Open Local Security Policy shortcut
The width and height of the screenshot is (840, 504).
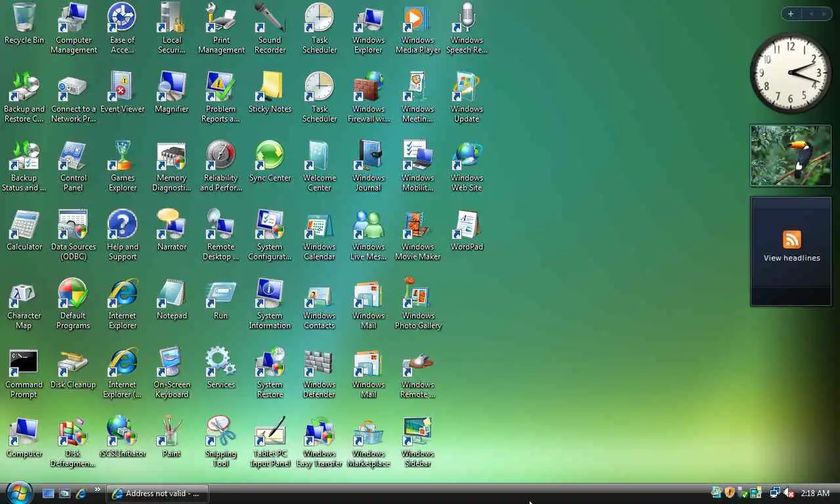pyautogui.click(x=172, y=28)
